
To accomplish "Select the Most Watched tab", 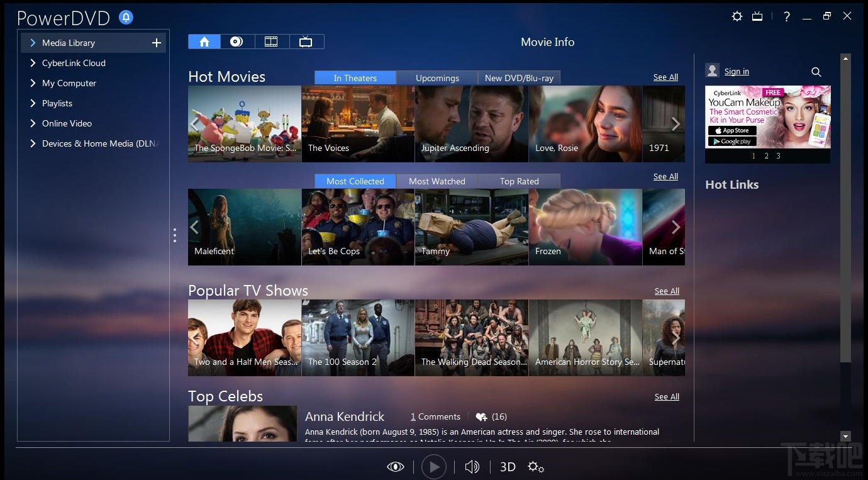I will pyautogui.click(x=437, y=181).
